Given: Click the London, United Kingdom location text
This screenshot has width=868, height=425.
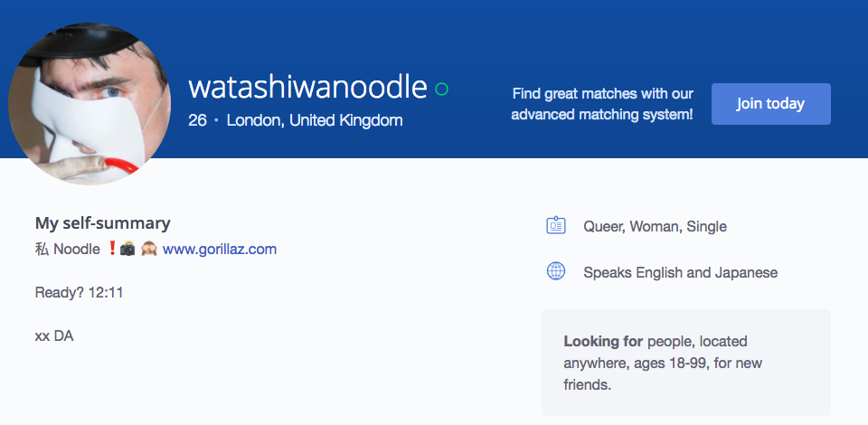Looking at the screenshot, I should coord(315,120).
